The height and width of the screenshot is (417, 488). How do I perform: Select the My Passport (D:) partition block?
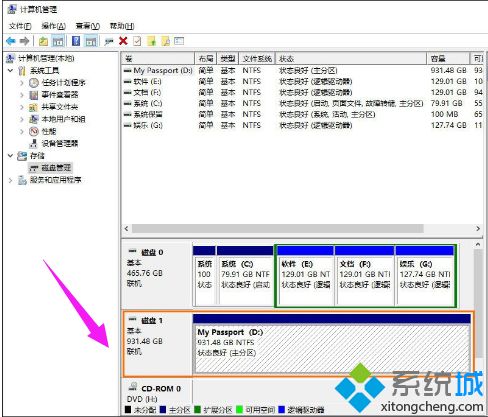[332, 344]
